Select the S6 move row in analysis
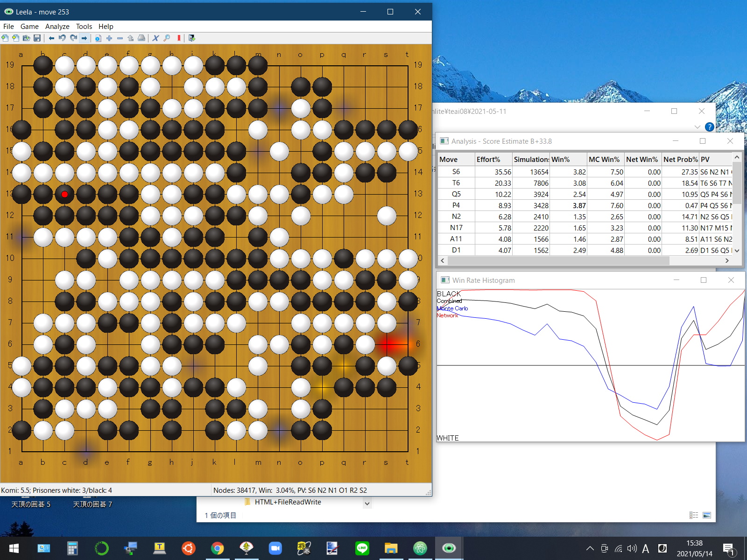The height and width of the screenshot is (560, 747). tap(456, 172)
